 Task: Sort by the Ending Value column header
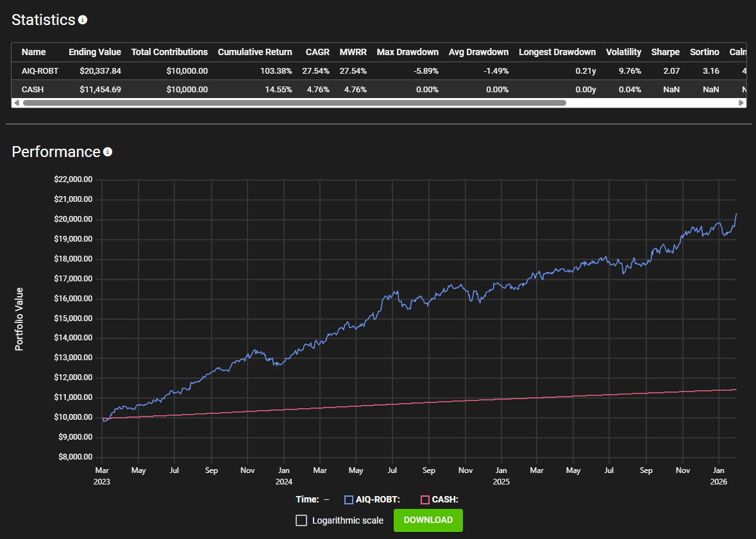click(x=94, y=52)
